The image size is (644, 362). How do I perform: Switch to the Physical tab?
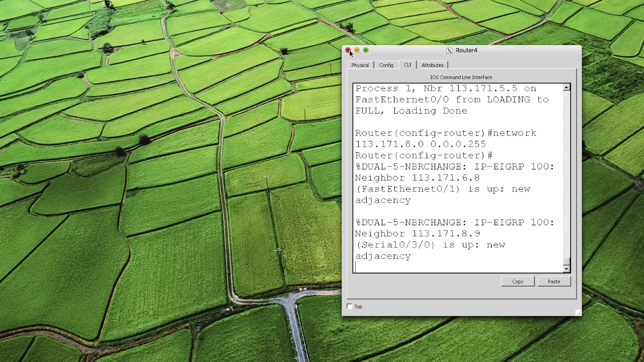pos(360,65)
